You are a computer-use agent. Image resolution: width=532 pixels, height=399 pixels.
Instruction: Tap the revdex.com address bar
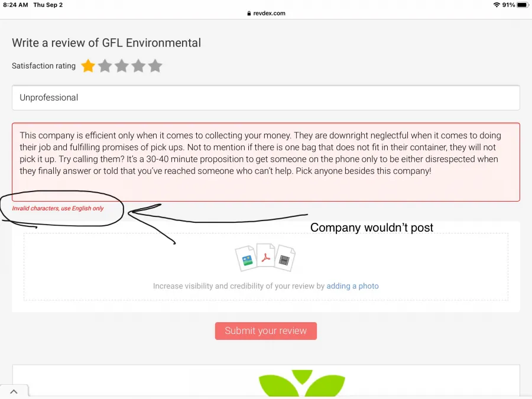[266, 13]
